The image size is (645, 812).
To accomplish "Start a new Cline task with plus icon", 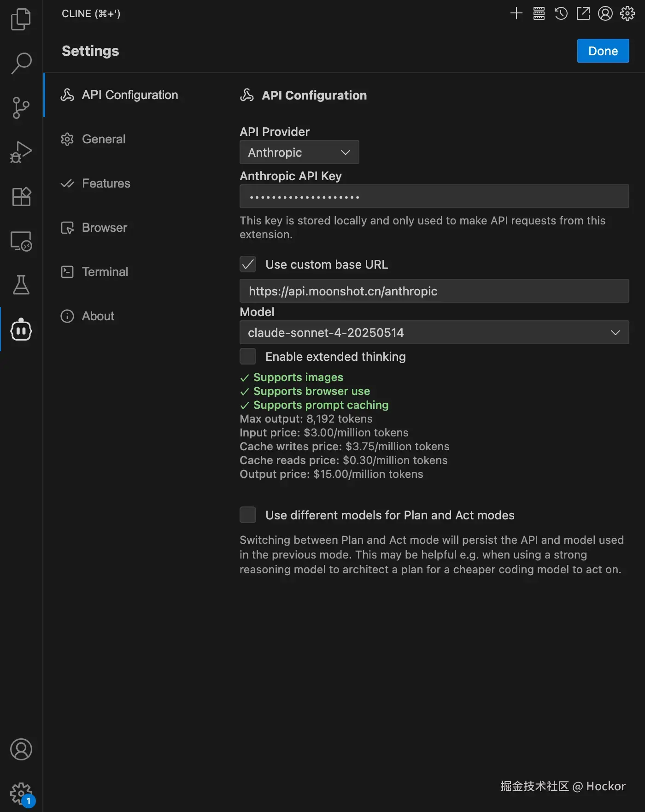I will [516, 13].
